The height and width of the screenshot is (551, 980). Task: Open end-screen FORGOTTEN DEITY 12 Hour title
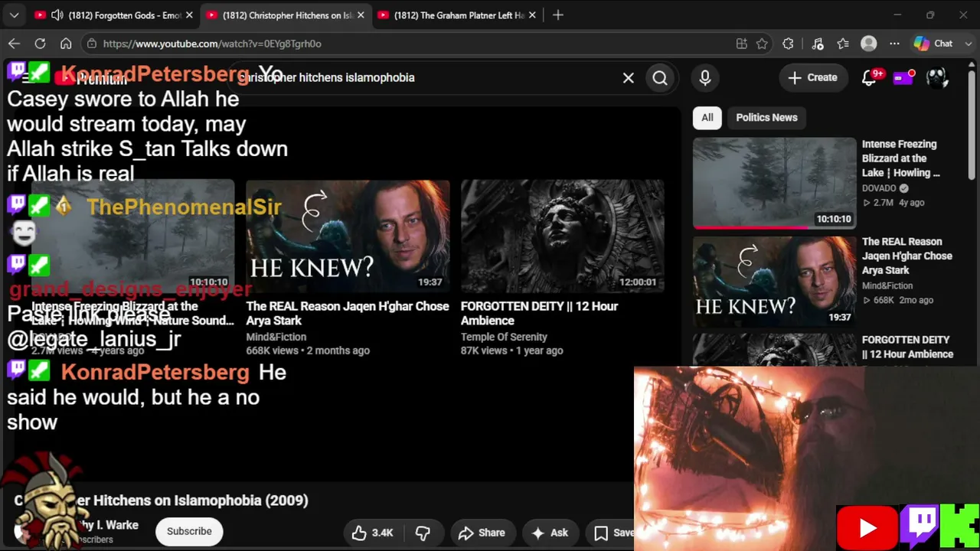coord(539,314)
